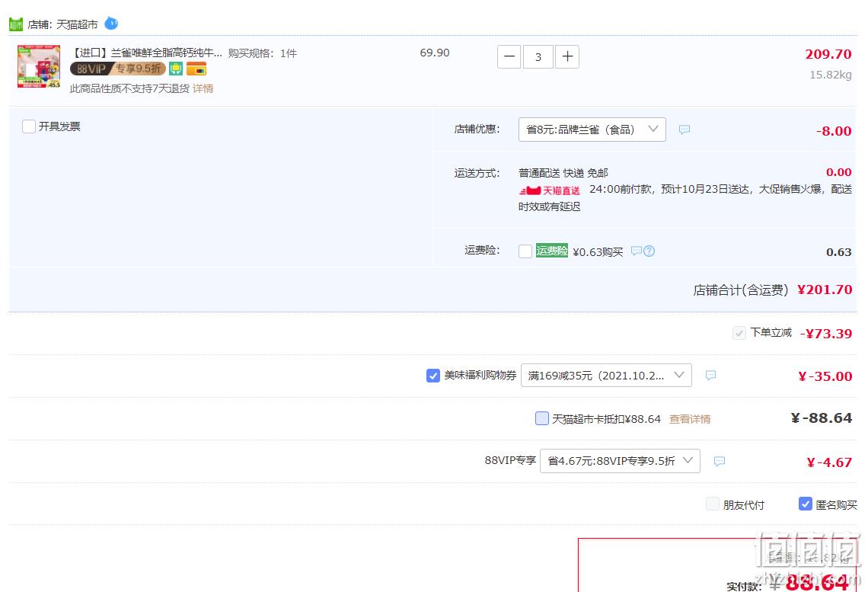The height and width of the screenshot is (592, 868).
Task: Click the orange card icon under product title
Action: pyautogui.click(x=196, y=69)
